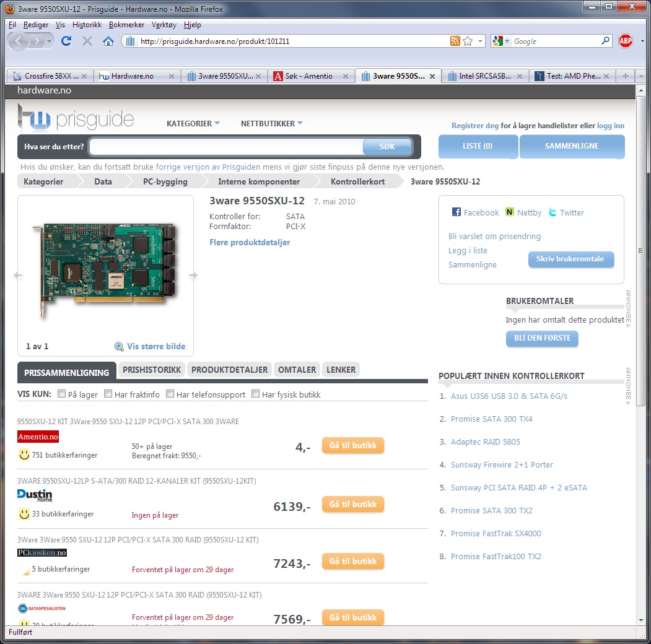Screen dimensions: 651x644
Task: Share product via the Nettby icon
Action: (x=509, y=212)
